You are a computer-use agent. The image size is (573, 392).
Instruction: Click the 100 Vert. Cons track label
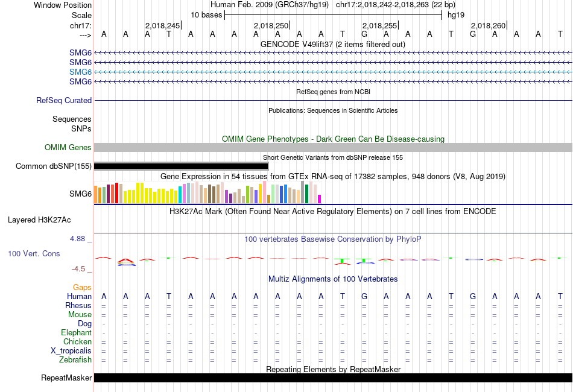tap(34, 253)
